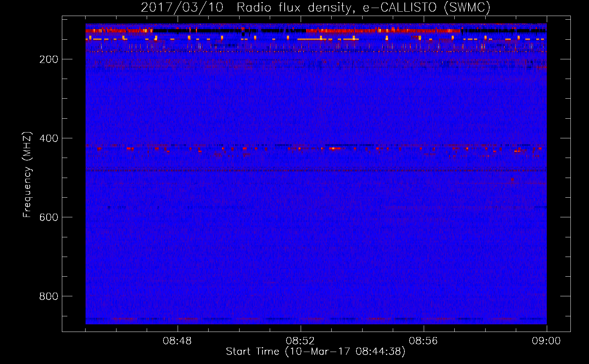
Task: Click the 600 frequency tick label
Action: coord(49,217)
